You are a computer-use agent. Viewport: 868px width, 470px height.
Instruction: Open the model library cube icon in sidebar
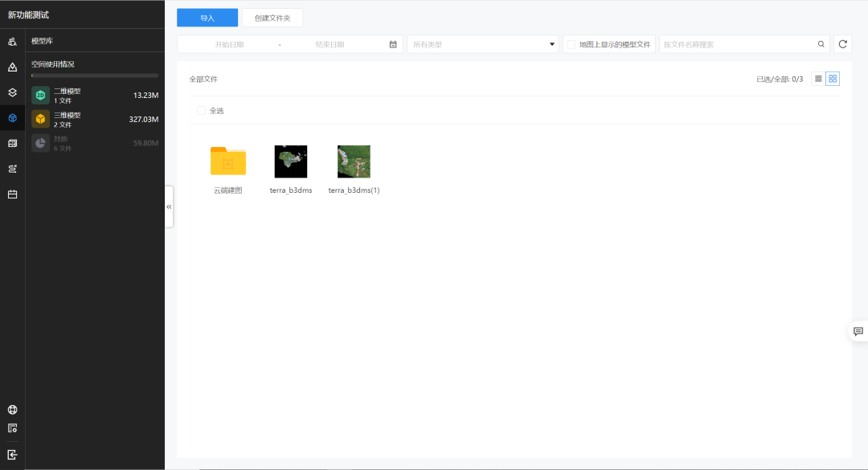pyautogui.click(x=12, y=118)
